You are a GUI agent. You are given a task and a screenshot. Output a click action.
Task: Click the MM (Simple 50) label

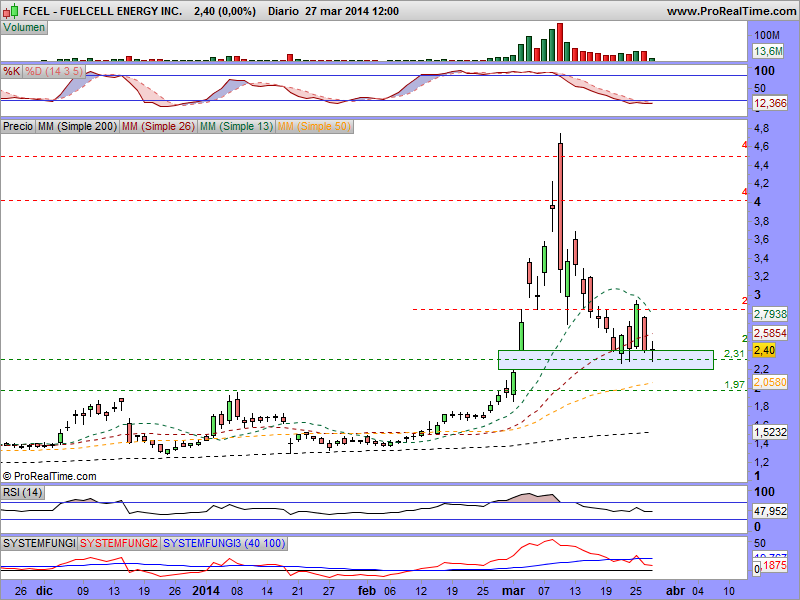314,126
